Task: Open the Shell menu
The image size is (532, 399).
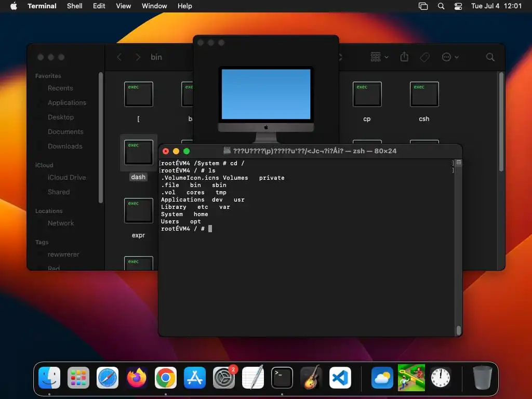Action: coord(75,6)
